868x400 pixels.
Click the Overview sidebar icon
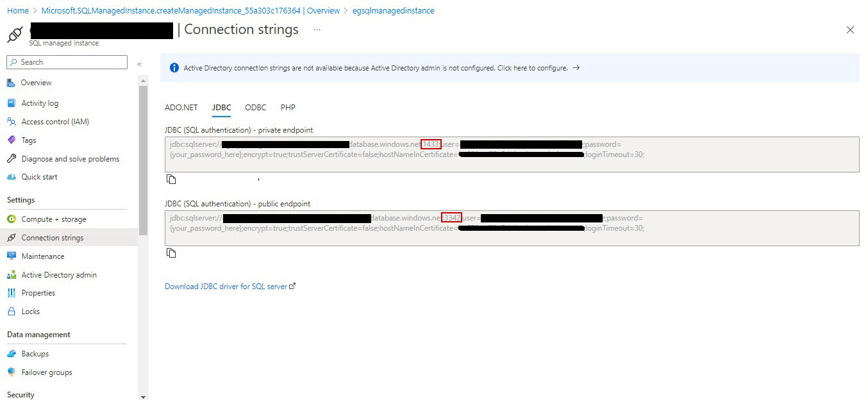pyautogui.click(x=11, y=83)
